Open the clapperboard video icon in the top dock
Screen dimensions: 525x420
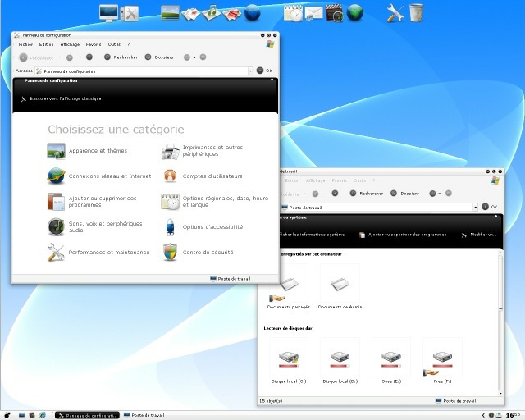(x=334, y=13)
